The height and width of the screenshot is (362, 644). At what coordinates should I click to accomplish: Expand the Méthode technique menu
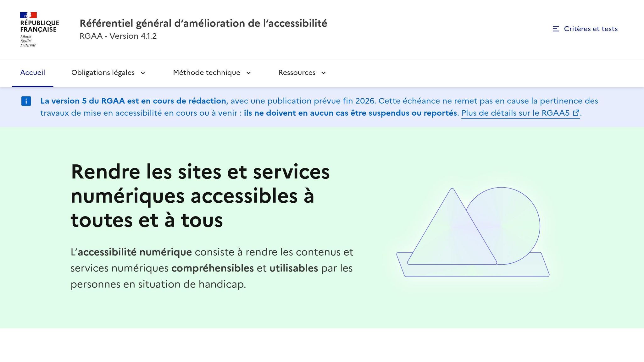[x=206, y=73]
